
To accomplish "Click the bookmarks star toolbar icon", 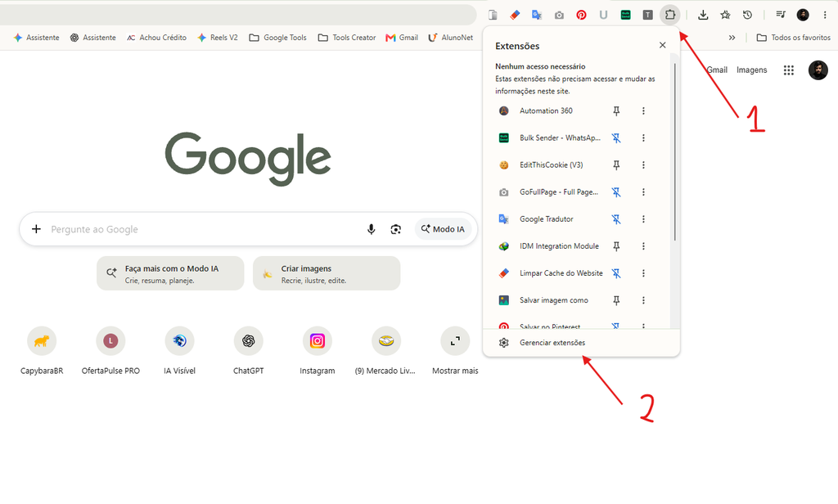I will click(x=725, y=15).
